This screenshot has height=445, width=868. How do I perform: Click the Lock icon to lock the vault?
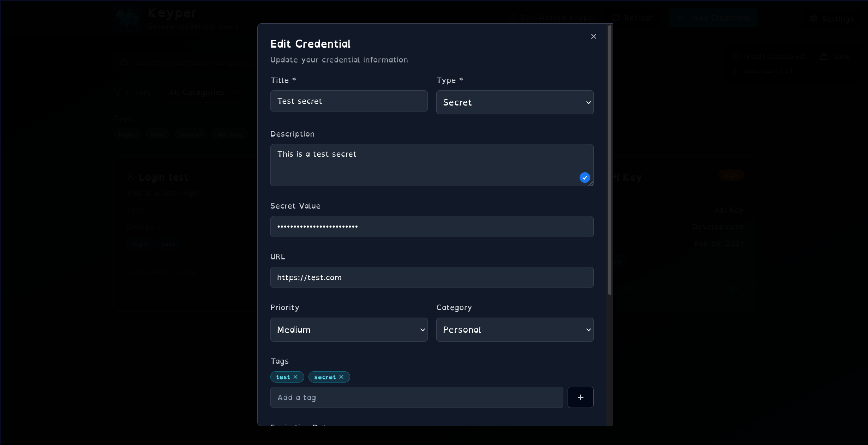tap(824, 56)
